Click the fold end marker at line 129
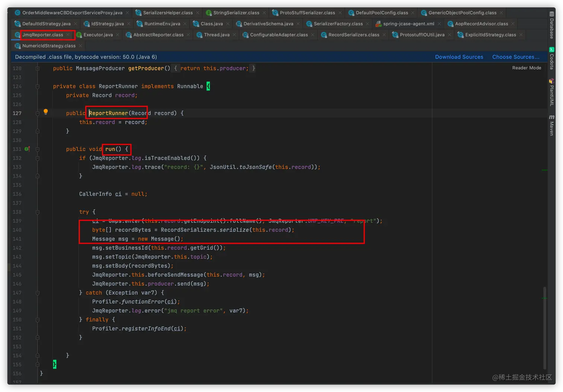 pos(38,131)
